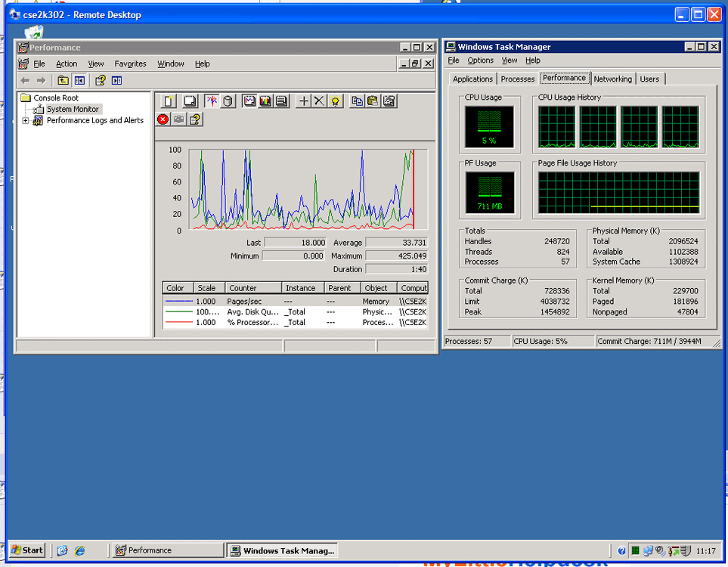Click the Update Data camera icon
The width and height of the screenshot is (728, 567).
(x=178, y=119)
